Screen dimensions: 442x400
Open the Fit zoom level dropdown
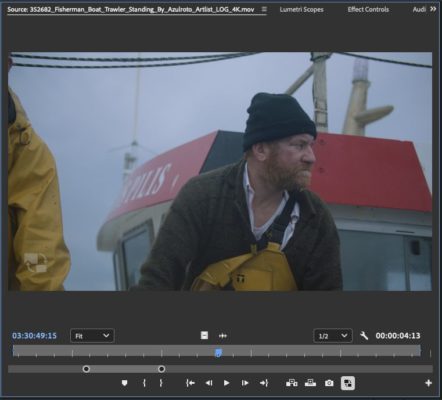(x=92, y=336)
